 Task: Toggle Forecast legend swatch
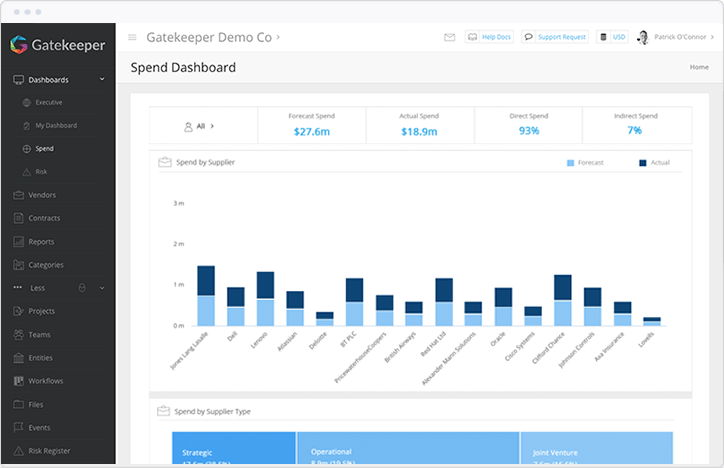[x=570, y=163]
